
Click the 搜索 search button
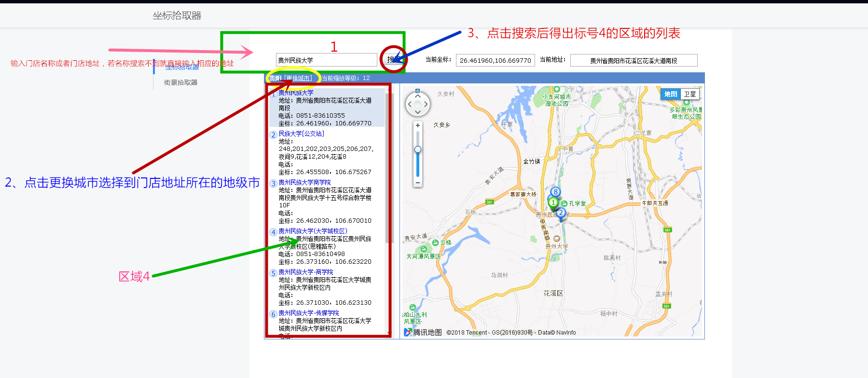(394, 60)
